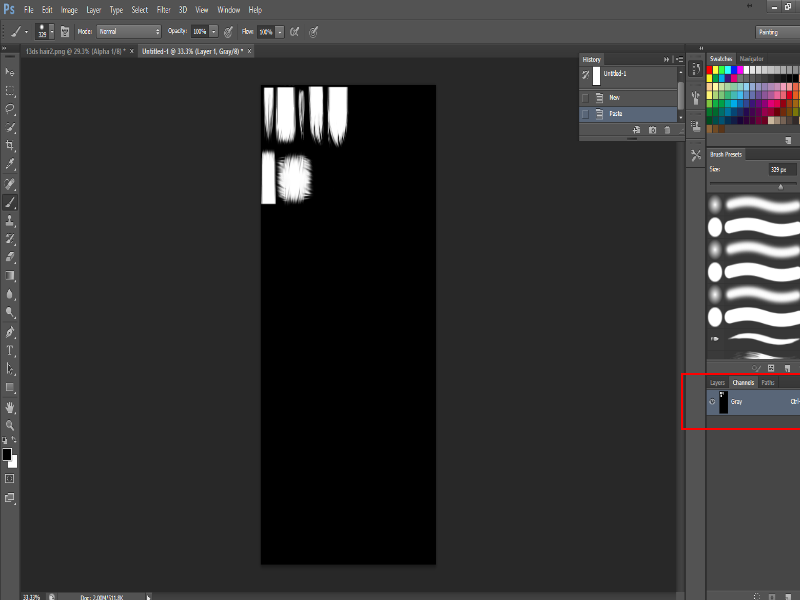The height and width of the screenshot is (600, 800).
Task: Select the Eraser tool
Action: click(10, 257)
